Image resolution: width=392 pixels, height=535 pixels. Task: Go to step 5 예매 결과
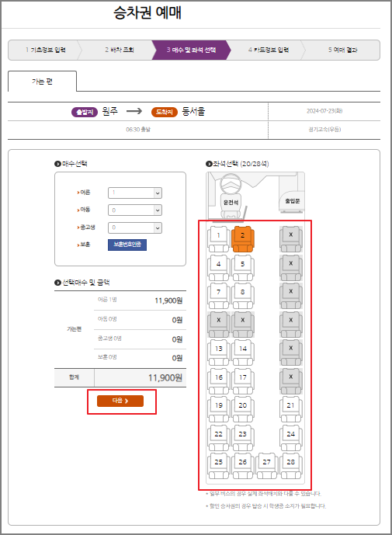342,50
